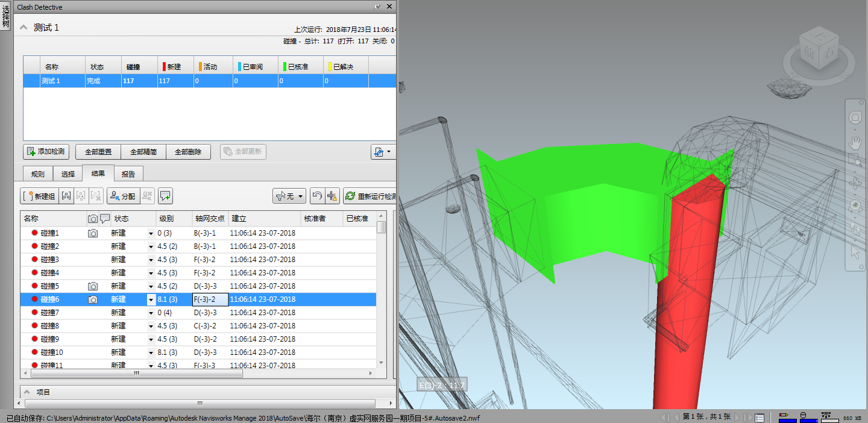Open the 报告 tab
The image size is (868, 423).
[x=128, y=174]
